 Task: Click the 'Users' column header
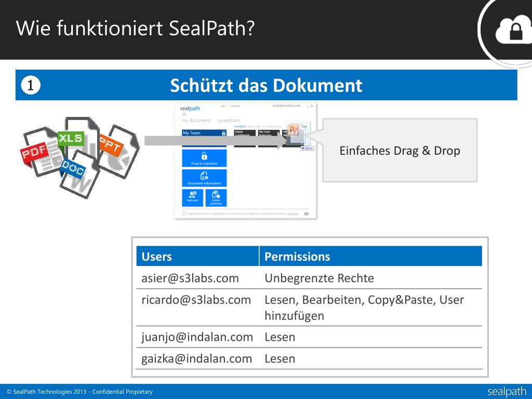pos(197,256)
